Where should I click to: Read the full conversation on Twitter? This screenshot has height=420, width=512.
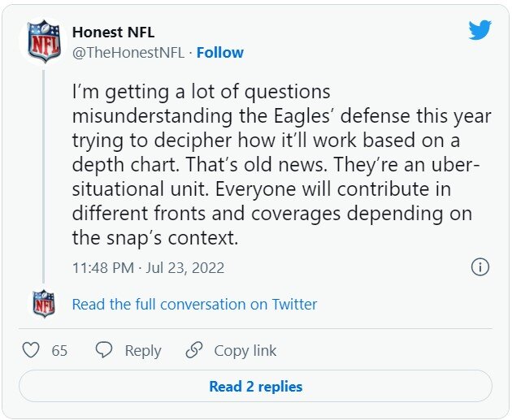194,304
